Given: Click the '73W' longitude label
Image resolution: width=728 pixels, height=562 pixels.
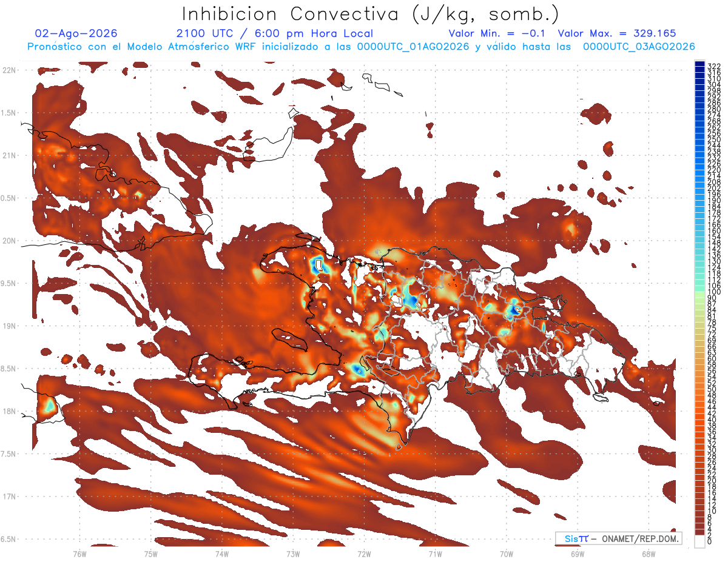Looking at the screenshot, I should 293,554.
